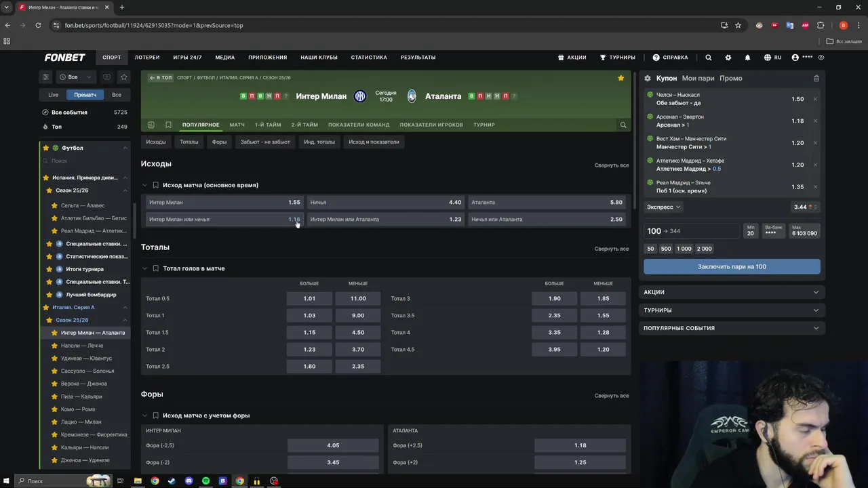Toggle favorite star on Интер Милан match header
The width and height of the screenshot is (868, 488).
tap(620, 78)
